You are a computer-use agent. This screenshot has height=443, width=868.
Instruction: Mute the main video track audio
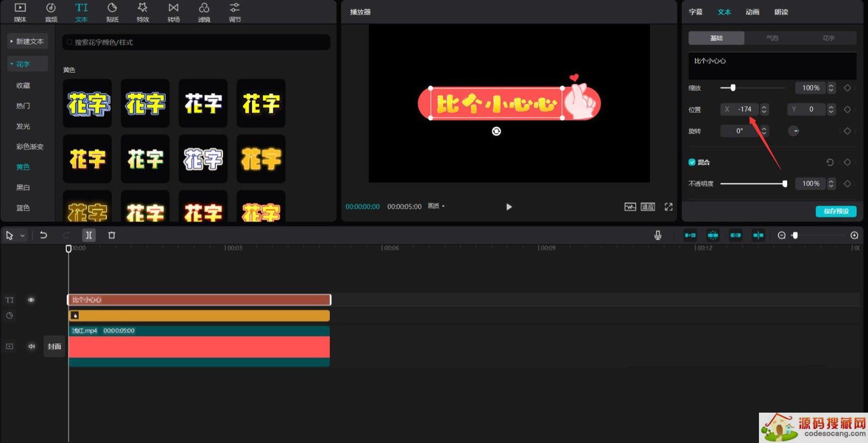pyautogui.click(x=31, y=346)
